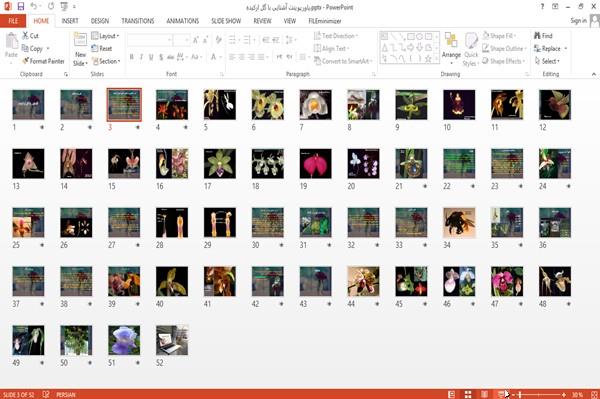Click the PERSIAN language indicator
Screen dimensions: 600x399
[x=66, y=394]
